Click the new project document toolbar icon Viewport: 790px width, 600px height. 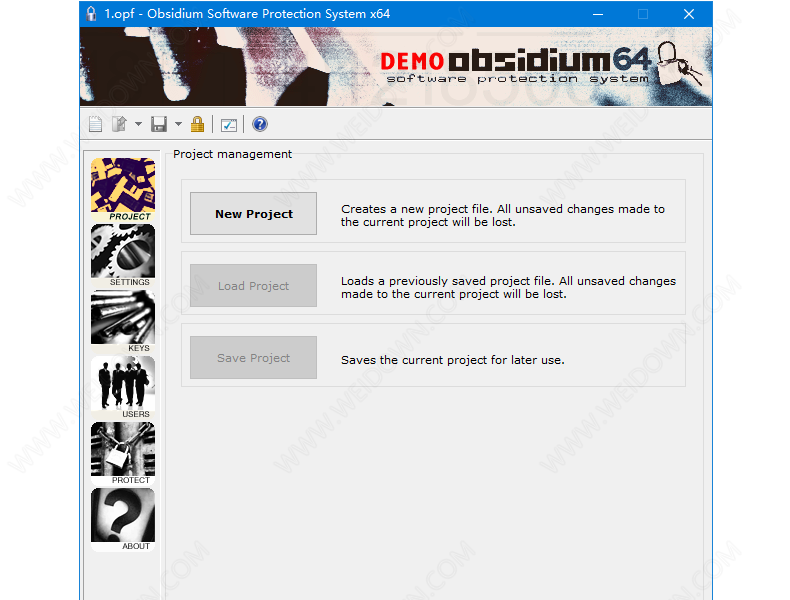coord(96,124)
